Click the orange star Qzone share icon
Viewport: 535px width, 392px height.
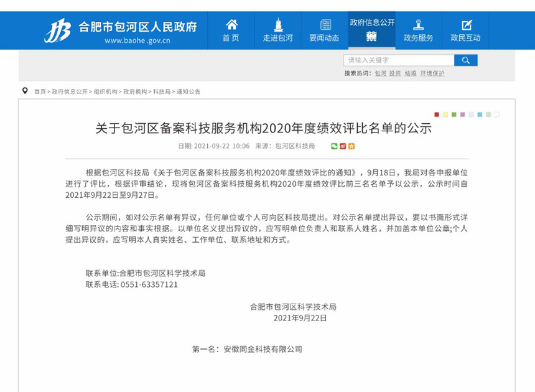(x=351, y=146)
